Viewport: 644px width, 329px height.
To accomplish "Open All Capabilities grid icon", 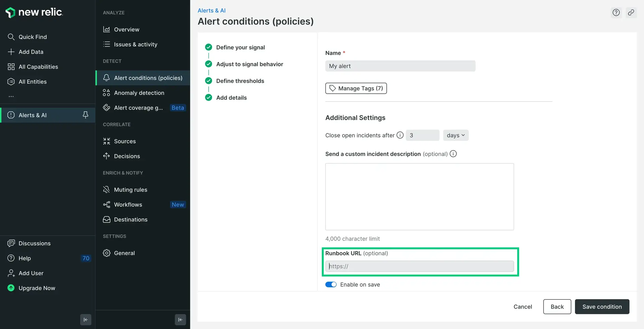I will click(x=11, y=67).
